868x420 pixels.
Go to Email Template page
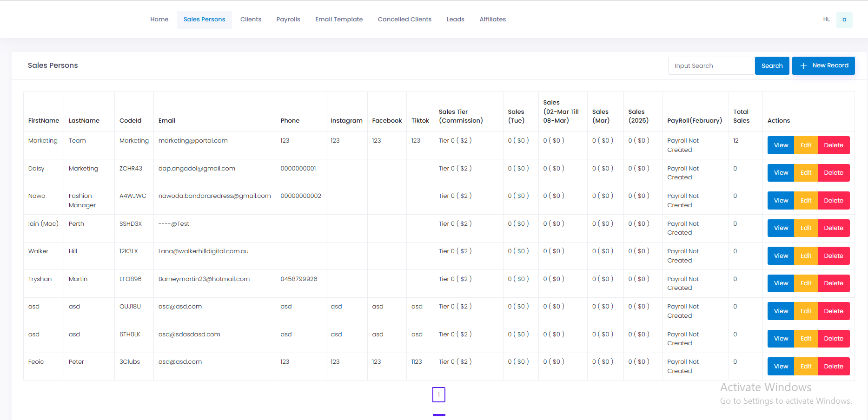point(338,20)
